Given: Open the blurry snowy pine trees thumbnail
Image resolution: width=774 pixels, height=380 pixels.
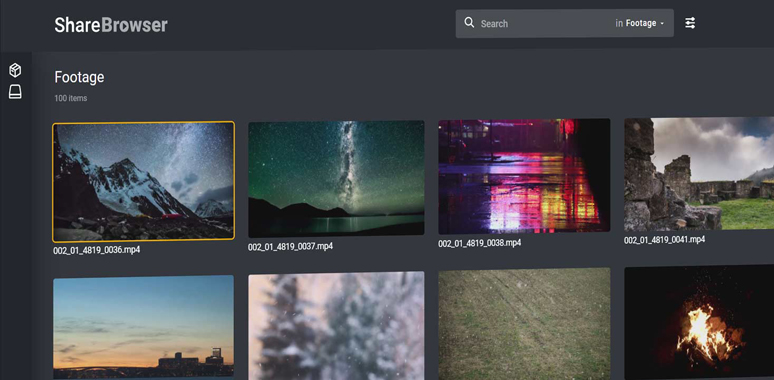Looking at the screenshot, I should pyautogui.click(x=336, y=326).
